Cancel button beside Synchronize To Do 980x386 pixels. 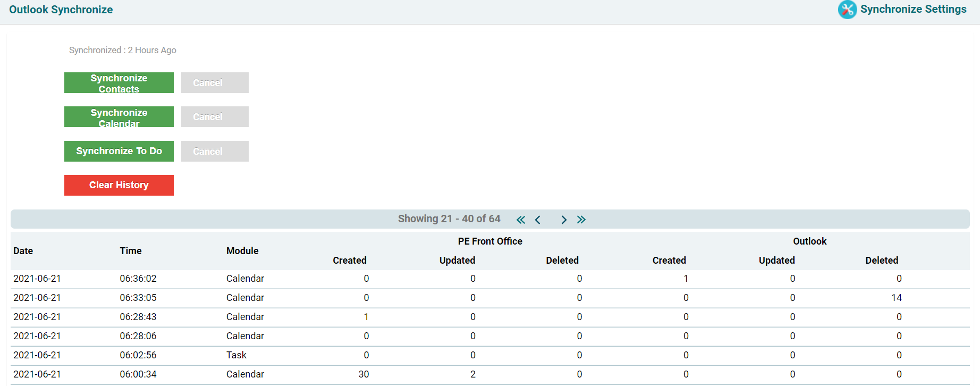coord(215,152)
